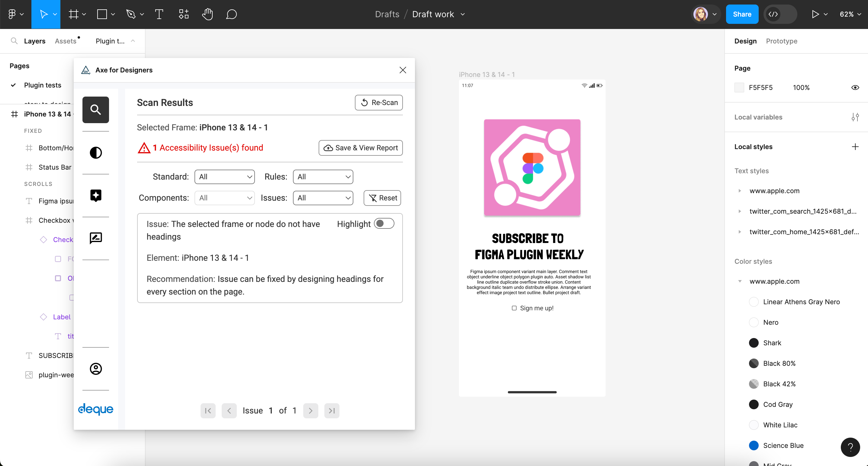Click the page F5F5F5 color swatch
The width and height of the screenshot is (868, 466).
pyautogui.click(x=739, y=88)
